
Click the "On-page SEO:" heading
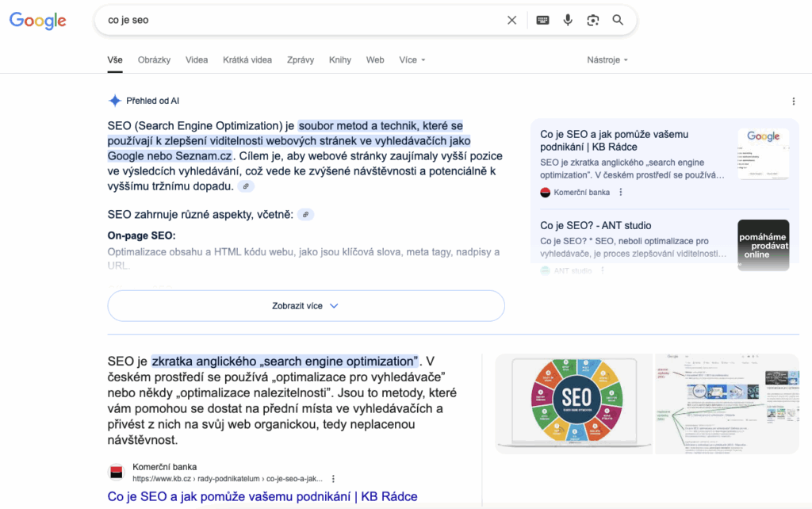[141, 235]
